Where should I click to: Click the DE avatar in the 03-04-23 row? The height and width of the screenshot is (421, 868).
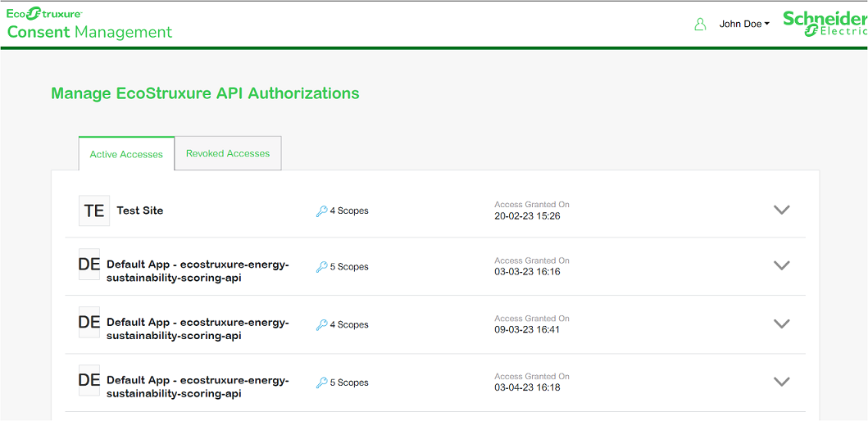click(89, 380)
